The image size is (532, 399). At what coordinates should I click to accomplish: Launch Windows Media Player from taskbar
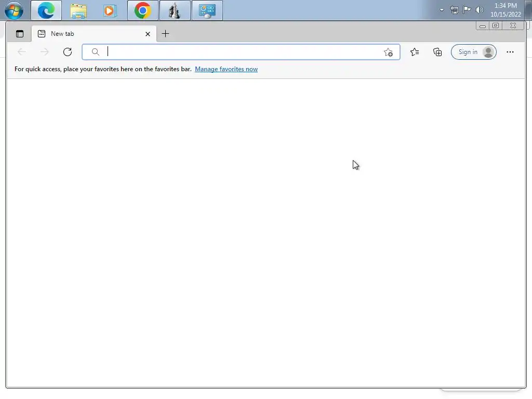(110, 10)
